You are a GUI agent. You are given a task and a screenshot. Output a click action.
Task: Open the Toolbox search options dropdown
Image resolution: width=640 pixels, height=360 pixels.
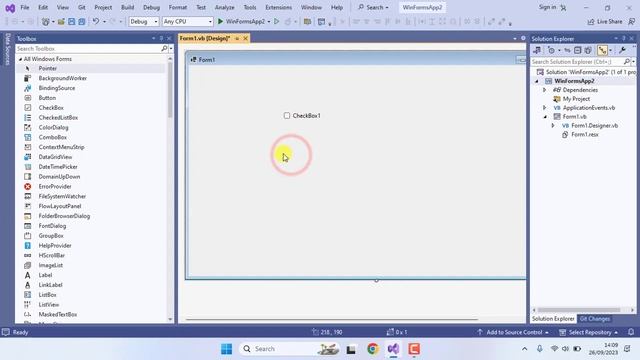click(x=171, y=49)
